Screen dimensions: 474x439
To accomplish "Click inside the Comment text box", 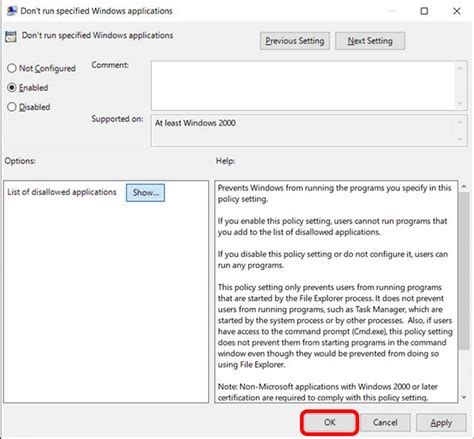I will point(303,86).
